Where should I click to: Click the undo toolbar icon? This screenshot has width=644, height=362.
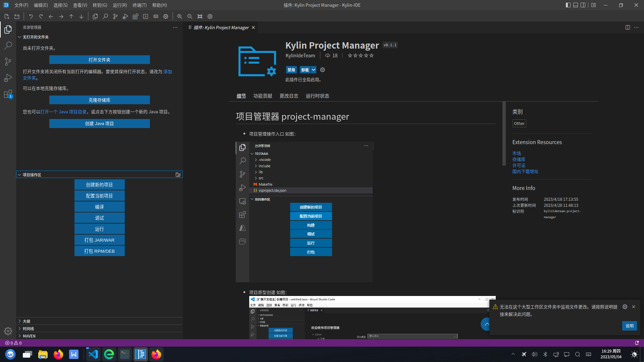click(x=31, y=16)
